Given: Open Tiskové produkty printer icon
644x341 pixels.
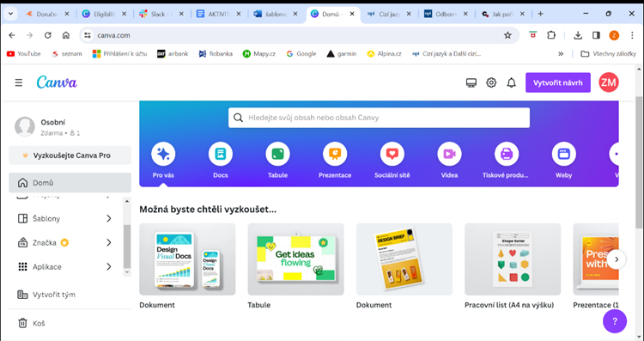Looking at the screenshot, I should [507, 154].
